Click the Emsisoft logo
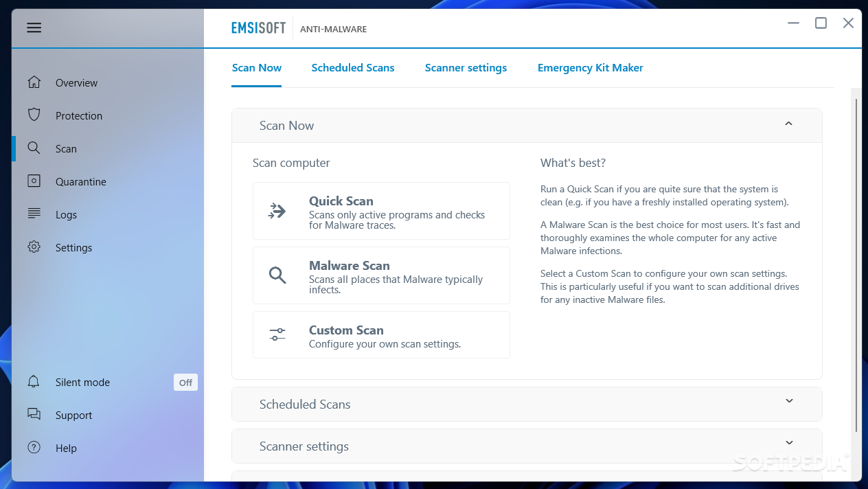The height and width of the screenshot is (489, 868). pyautogui.click(x=258, y=28)
